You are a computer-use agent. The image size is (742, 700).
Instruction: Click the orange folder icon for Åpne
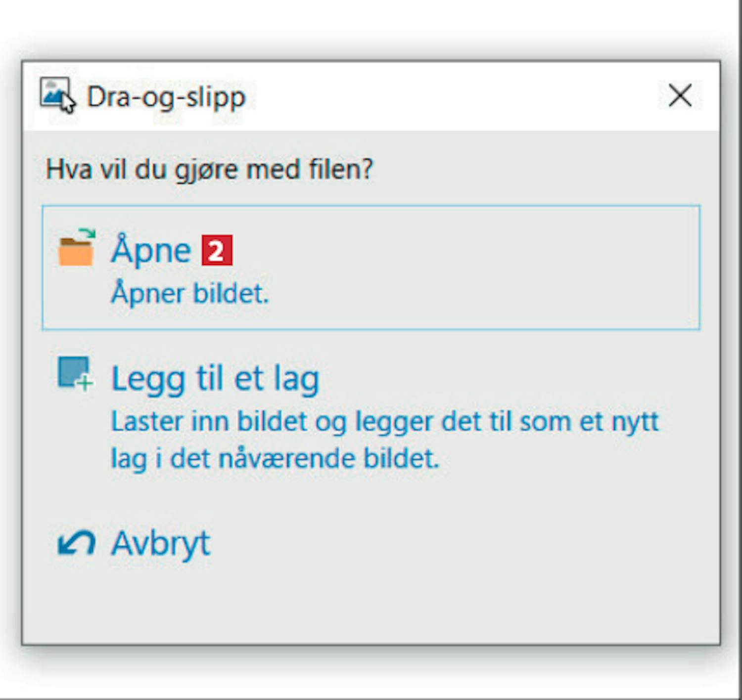pyautogui.click(x=76, y=251)
